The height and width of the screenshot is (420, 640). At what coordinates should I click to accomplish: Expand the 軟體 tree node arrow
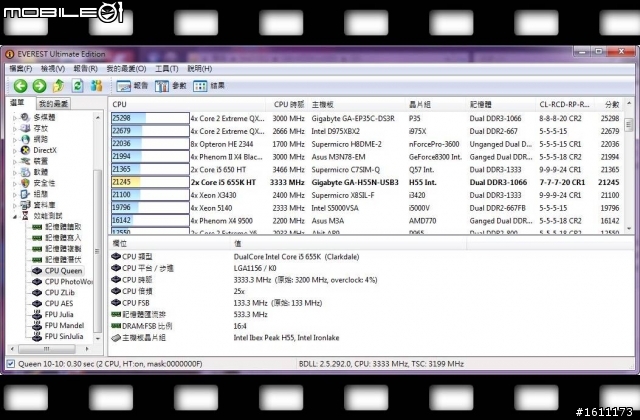pyautogui.click(x=15, y=173)
